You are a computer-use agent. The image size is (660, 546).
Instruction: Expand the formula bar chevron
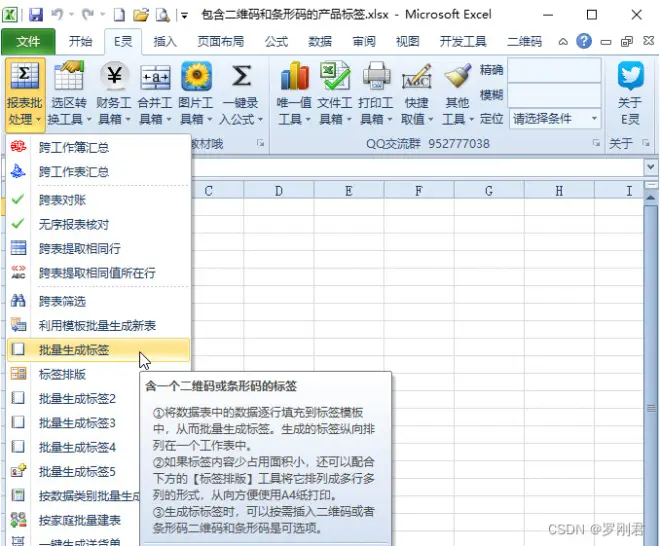pos(651,167)
